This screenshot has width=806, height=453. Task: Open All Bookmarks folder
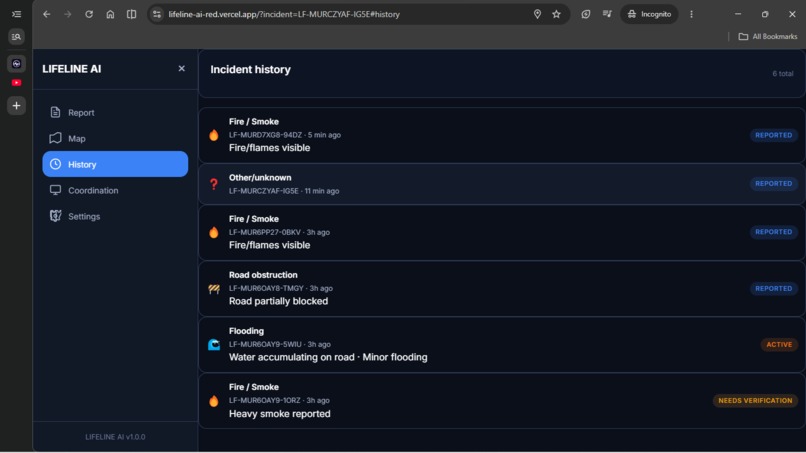768,37
